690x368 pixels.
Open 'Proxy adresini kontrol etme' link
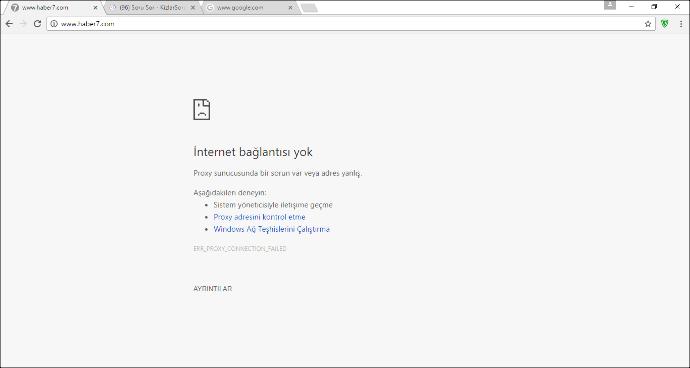pyautogui.click(x=259, y=217)
